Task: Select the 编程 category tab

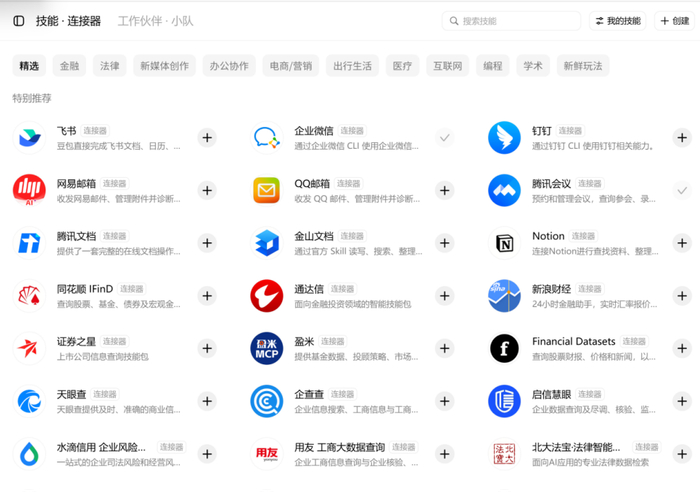Action: (493, 66)
